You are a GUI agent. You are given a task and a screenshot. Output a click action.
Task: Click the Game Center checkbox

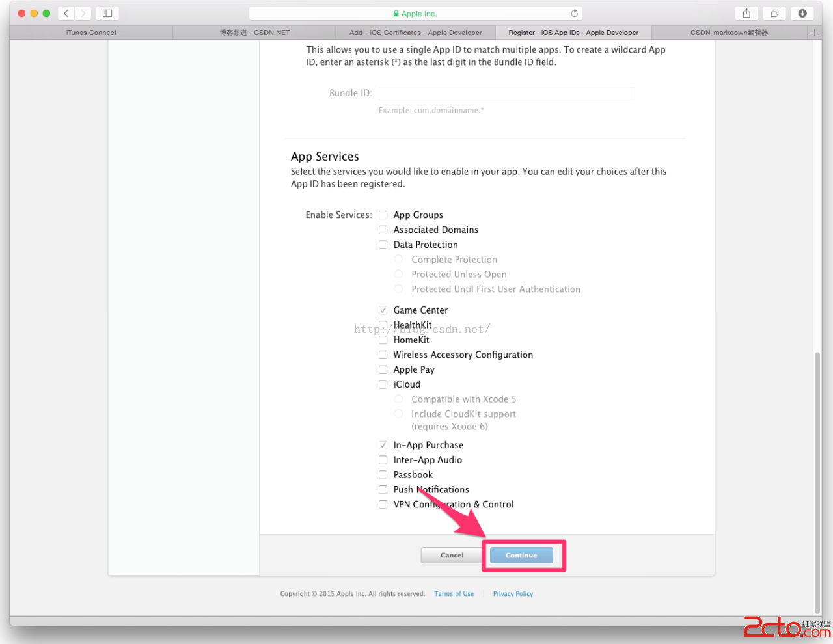pyautogui.click(x=383, y=310)
